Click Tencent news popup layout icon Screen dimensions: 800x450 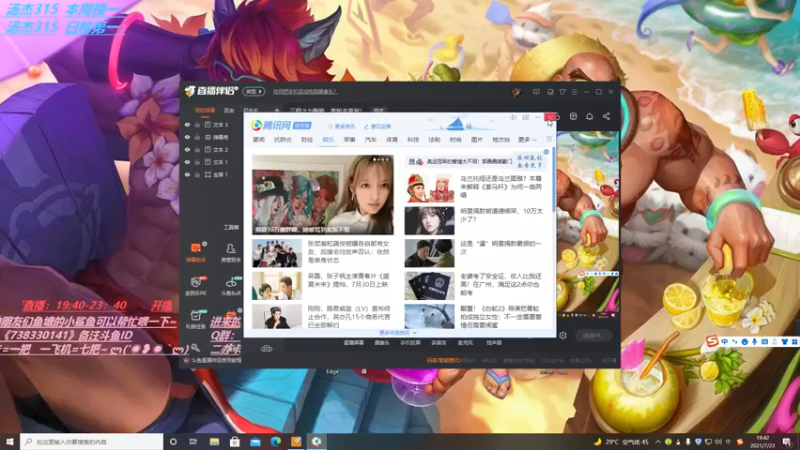526,117
